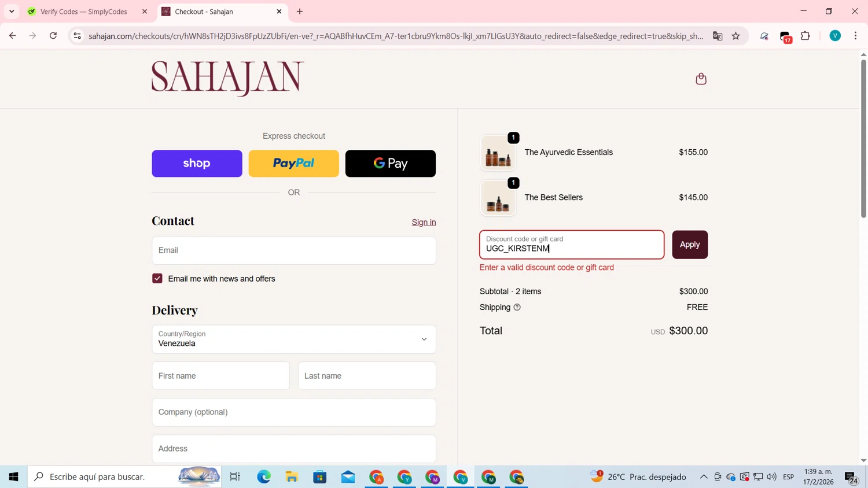Click the browser address bar URL
This screenshot has width=868, height=488.
(396, 36)
